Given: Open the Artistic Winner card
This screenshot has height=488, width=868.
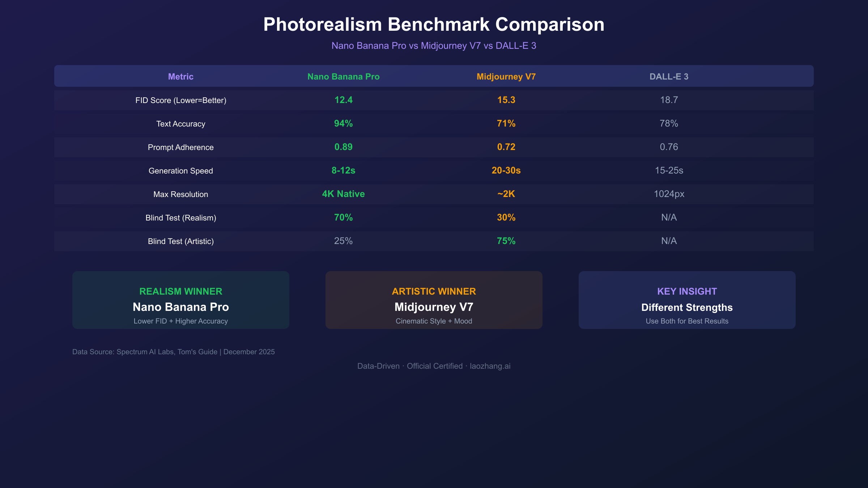Looking at the screenshot, I should (434, 300).
